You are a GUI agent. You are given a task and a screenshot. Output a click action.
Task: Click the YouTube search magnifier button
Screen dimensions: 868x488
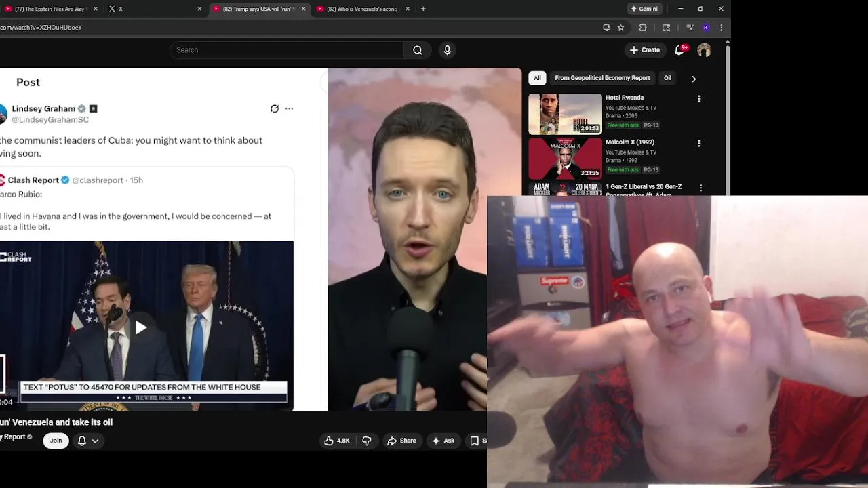[418, 50]
